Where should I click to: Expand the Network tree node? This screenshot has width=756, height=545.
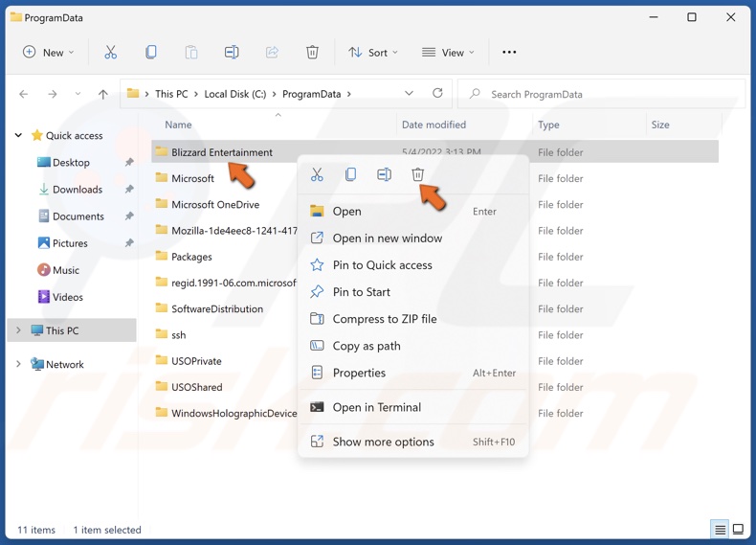tap(18, 364)
